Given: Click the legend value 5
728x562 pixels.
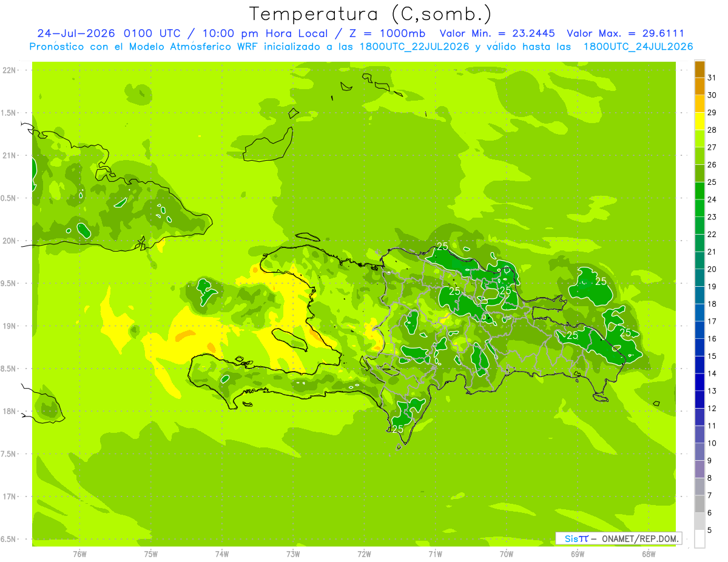Looking at the screenshot, I should [x=710, y=530].
